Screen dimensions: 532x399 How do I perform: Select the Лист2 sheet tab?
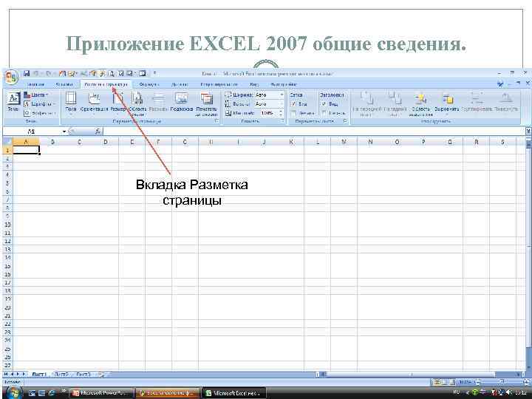coord(61,374)
